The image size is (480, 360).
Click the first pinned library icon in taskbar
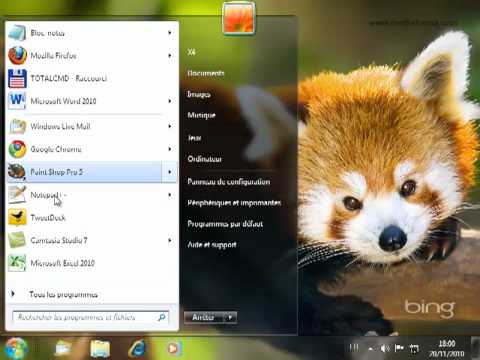click(x=63, y=349)
